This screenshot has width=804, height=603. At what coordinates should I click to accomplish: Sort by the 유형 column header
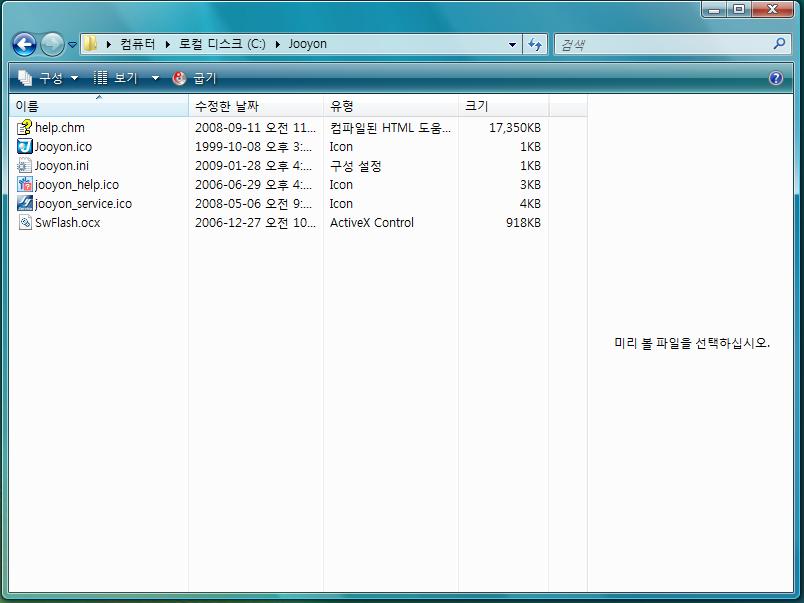pos(391,106)
